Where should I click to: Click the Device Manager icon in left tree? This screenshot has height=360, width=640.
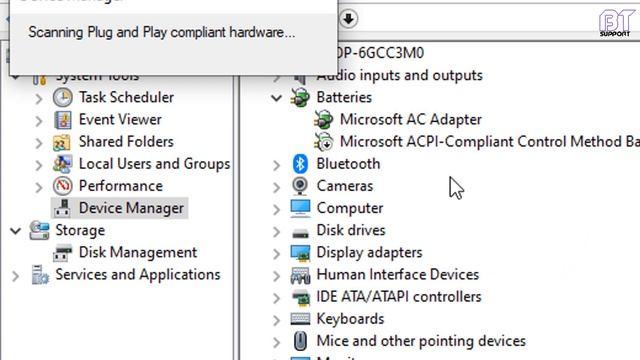click(x=62, y=208)
